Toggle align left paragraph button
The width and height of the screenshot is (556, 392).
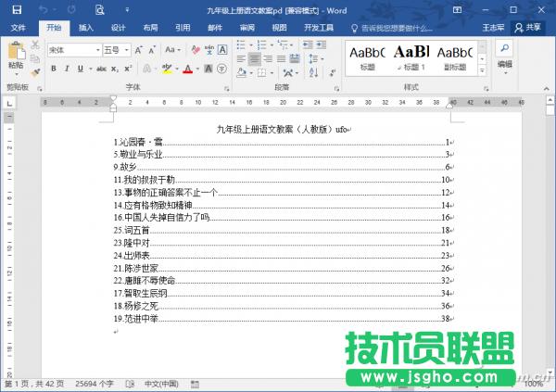(x=240, y=58)
